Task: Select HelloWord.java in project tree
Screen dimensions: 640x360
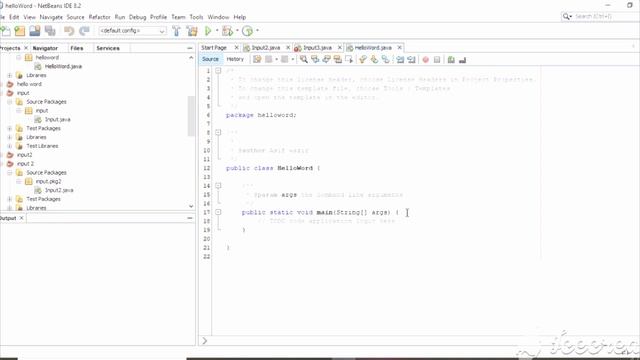Action: click(63, 66)
